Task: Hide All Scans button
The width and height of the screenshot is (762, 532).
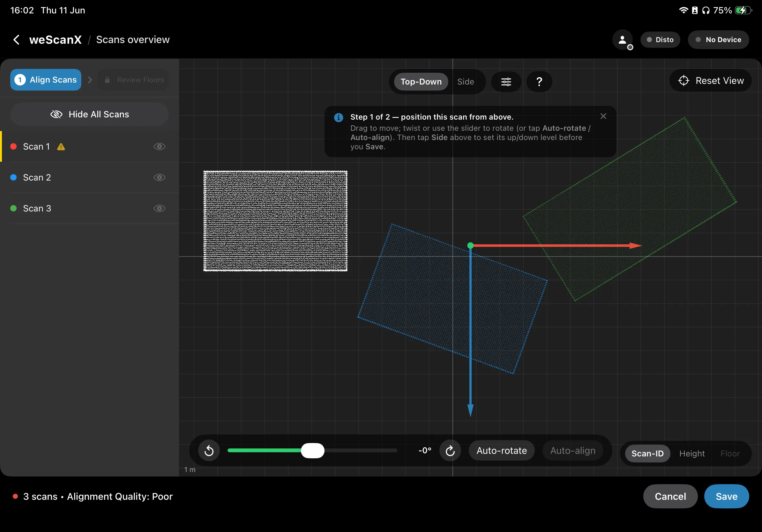Action: coord(89,115)
